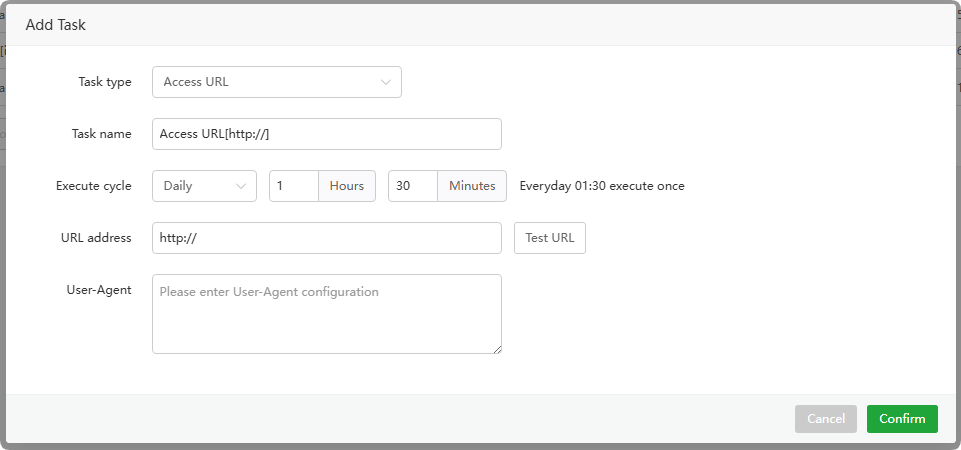This screenshot has height=450, width=961.
Task: Expand the Daily execute cycle dropdown
Action: pos(204,186)
